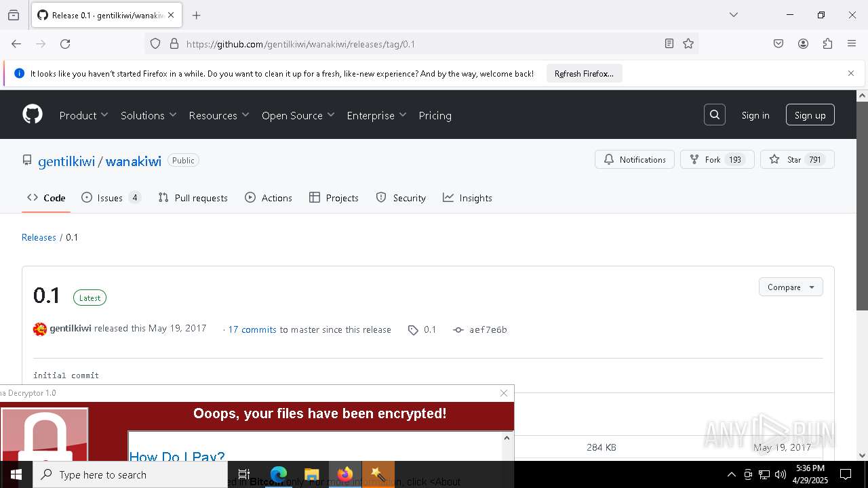Open File Explorer from taskbar
Image resolution: width=868 pixels, height=488 pixels.
311,474
